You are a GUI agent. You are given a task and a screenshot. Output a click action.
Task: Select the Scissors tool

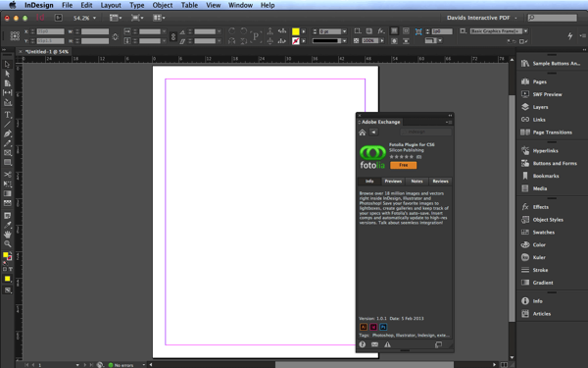(7, 175)
